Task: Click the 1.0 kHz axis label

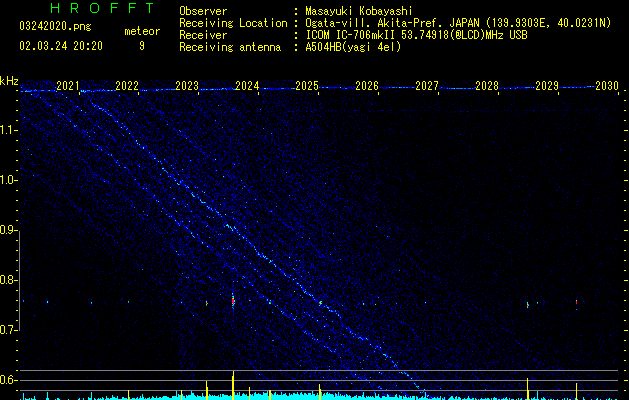Action: pos(9,180)
